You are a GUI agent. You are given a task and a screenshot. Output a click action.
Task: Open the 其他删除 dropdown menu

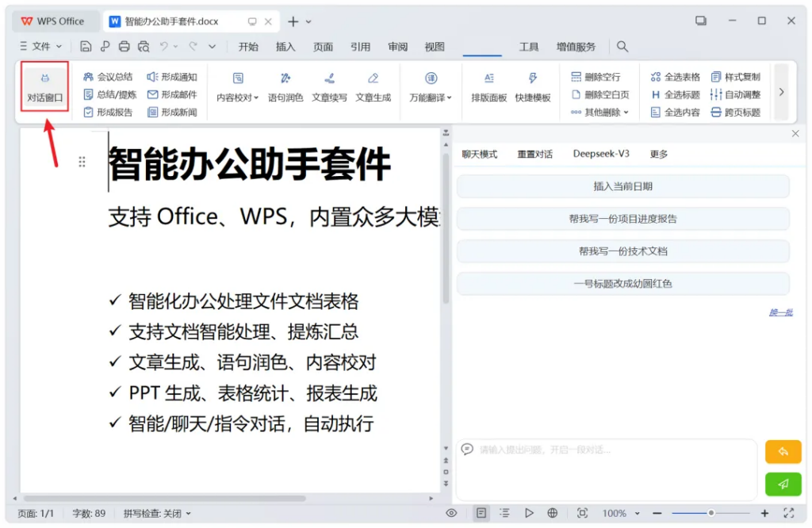(x=600, y=113)
